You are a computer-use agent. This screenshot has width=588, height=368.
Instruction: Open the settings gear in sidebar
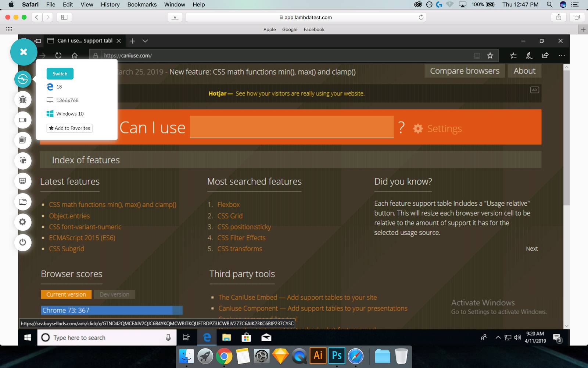(x=23, y=222)
